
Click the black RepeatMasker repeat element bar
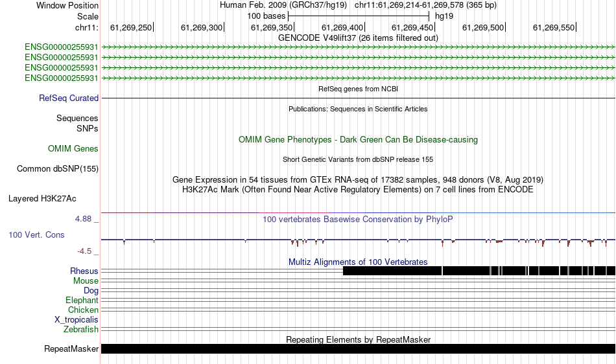point(358,348)
